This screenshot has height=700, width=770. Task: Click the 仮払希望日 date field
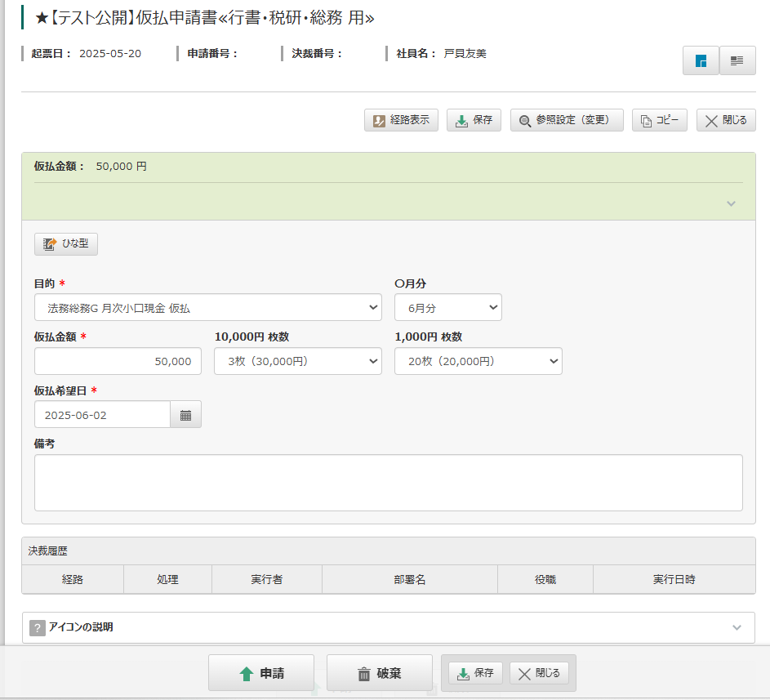click(102, 415)
